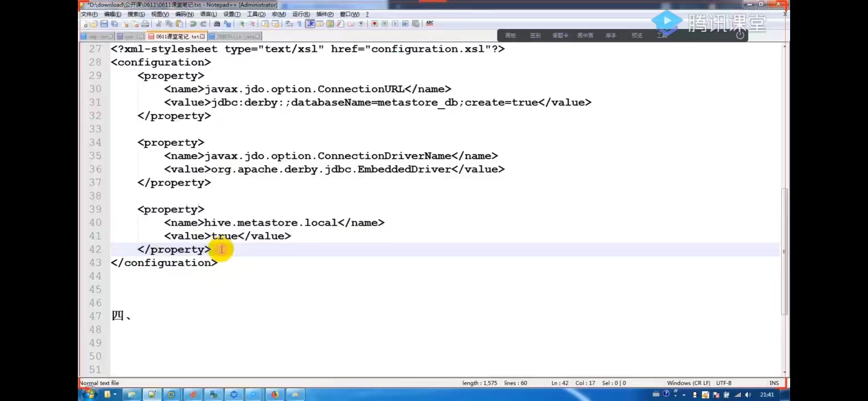Cut selection with the scissors icon
868x401 pixels.
coord(159,24)
